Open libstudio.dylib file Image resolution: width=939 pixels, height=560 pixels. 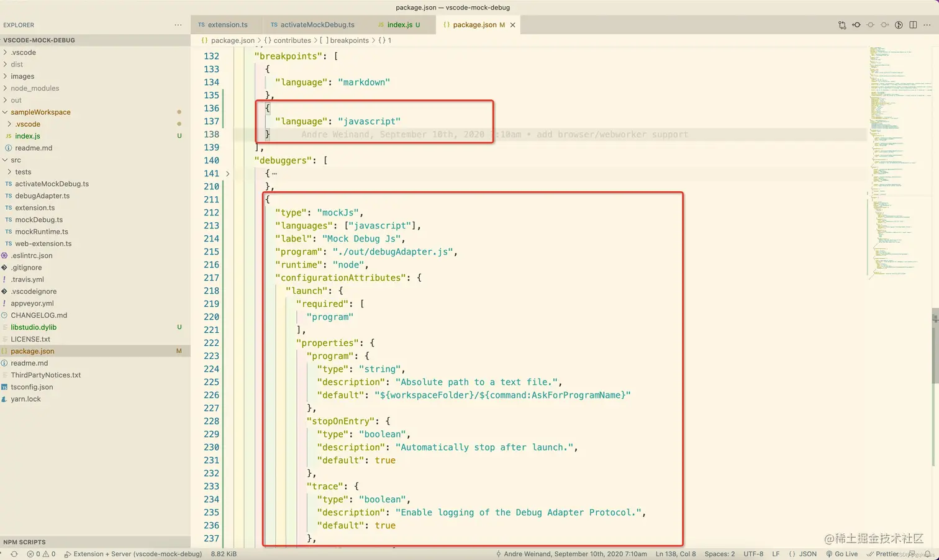pos(95,327)
